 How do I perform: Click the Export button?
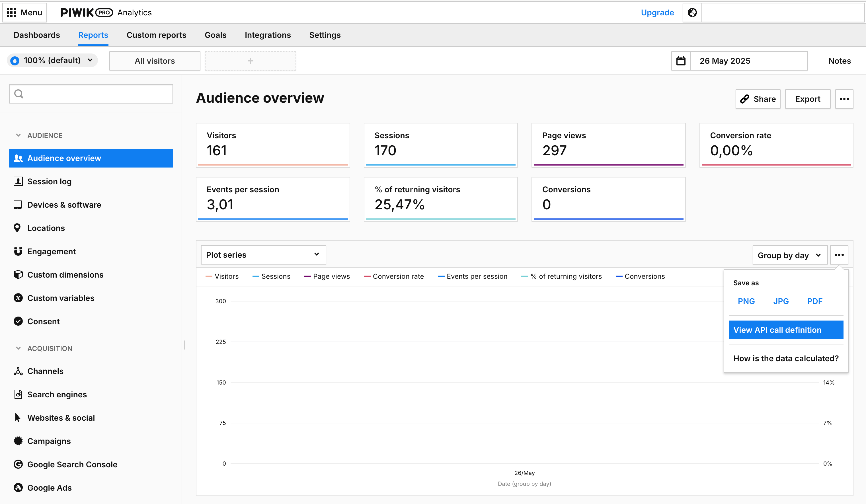coord(808,99)
